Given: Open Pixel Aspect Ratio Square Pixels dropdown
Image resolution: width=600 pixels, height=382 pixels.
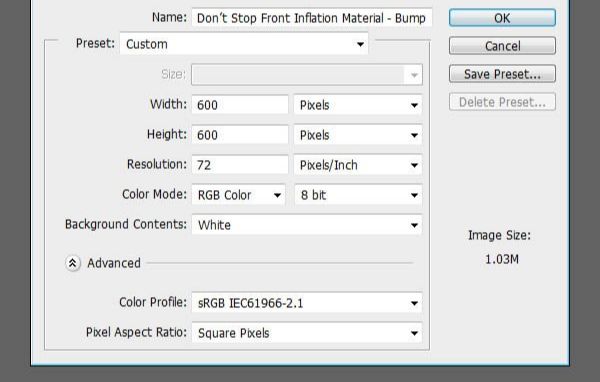Looking at the screenshot, I should [x=307, y=333].
